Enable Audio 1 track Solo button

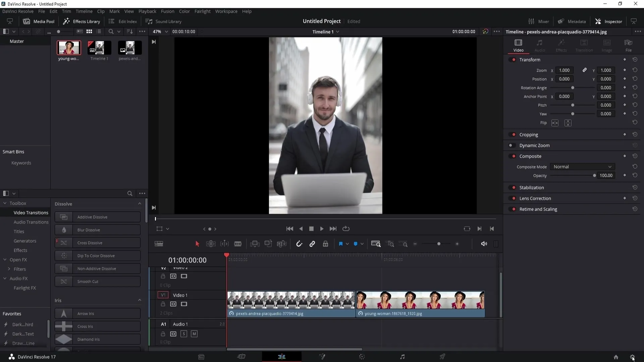point(183,334)
